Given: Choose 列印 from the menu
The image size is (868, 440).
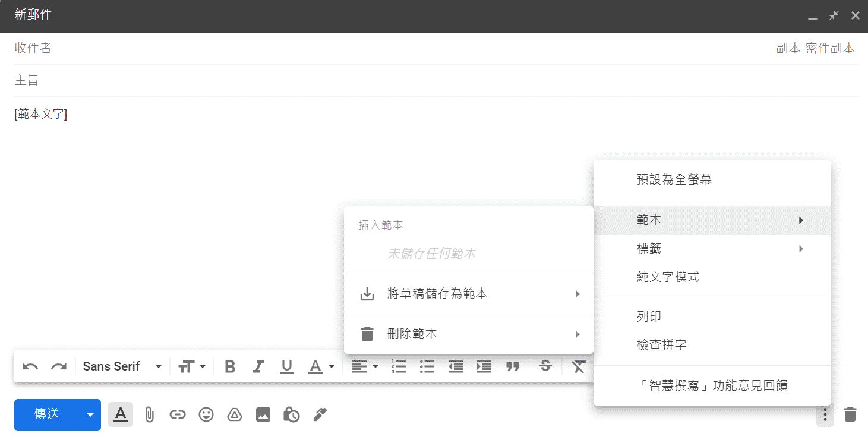Looking at the screenshot, I should coord(712,317).
